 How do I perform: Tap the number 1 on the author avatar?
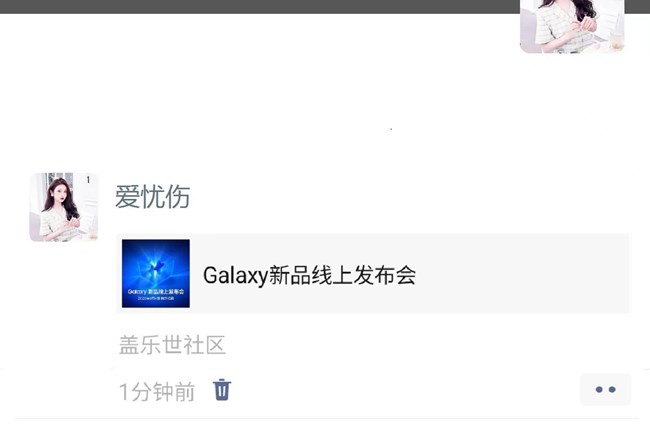pos(88,180)
